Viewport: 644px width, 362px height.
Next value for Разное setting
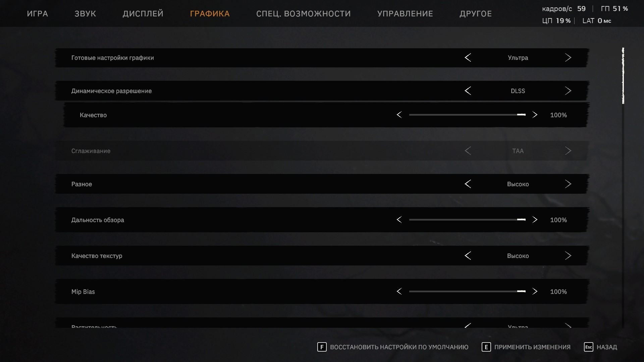568,184
